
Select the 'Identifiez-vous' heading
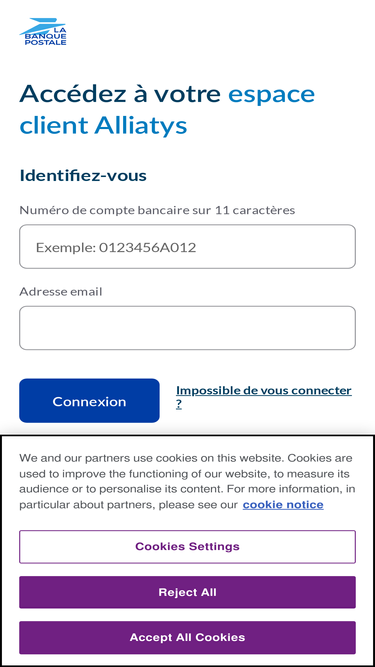pos(83,175)
